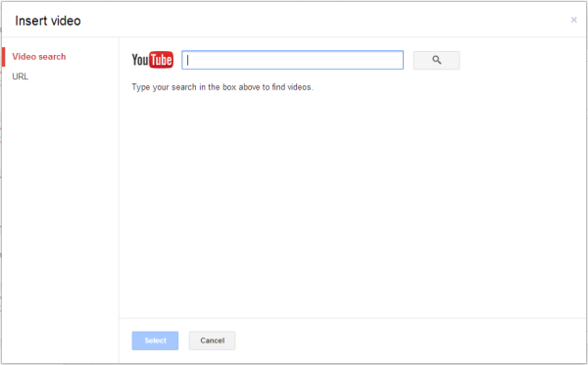Switch to the URL tab
The height and width of the screenshot is (365, 588).
21,77
